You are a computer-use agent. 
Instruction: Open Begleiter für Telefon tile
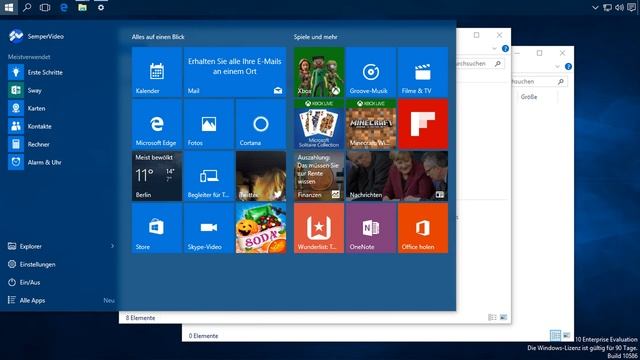coord(209,176)
